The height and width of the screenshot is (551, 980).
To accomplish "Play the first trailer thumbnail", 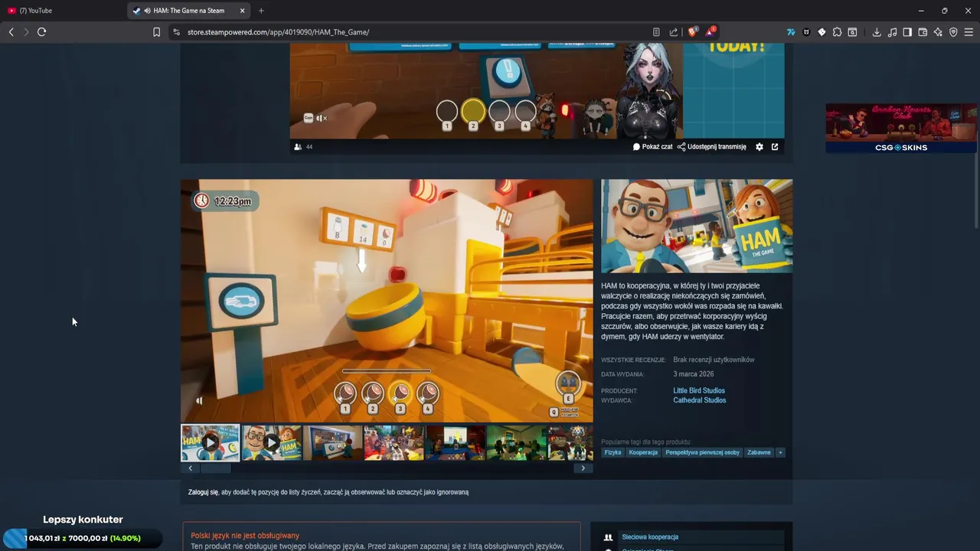I will [x=210, y=442].
